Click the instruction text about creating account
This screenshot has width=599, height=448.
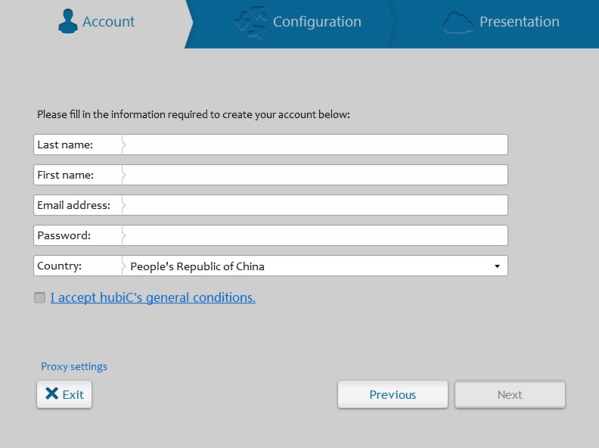point(193,115)
